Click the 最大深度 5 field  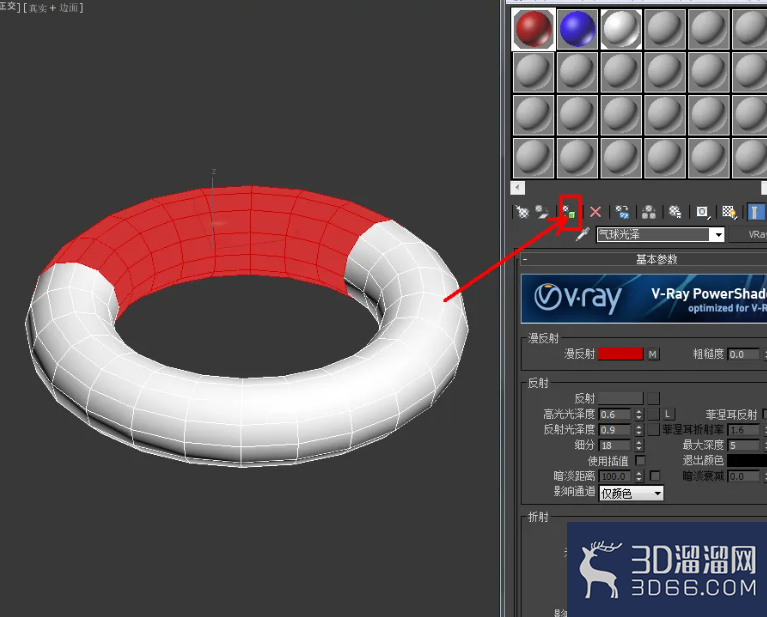pos(744,446)
